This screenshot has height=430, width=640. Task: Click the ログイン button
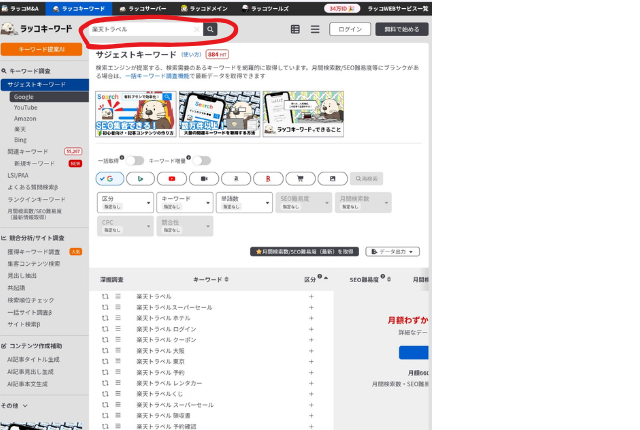pos(350,30)
